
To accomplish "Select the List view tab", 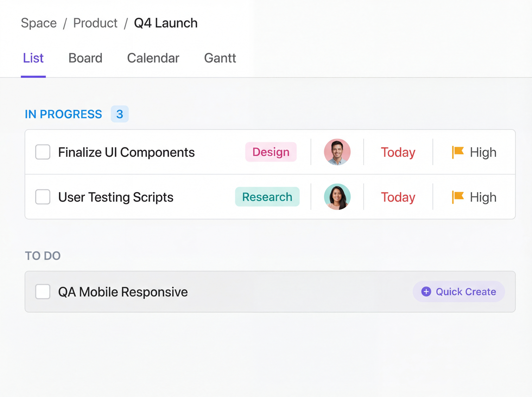I will (x=33, y=58).
